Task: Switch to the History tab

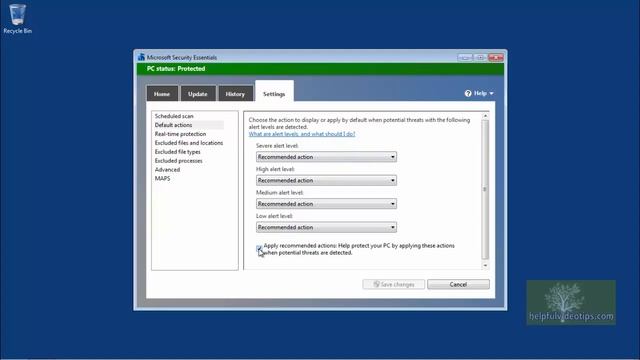Action: pos(235,94)
